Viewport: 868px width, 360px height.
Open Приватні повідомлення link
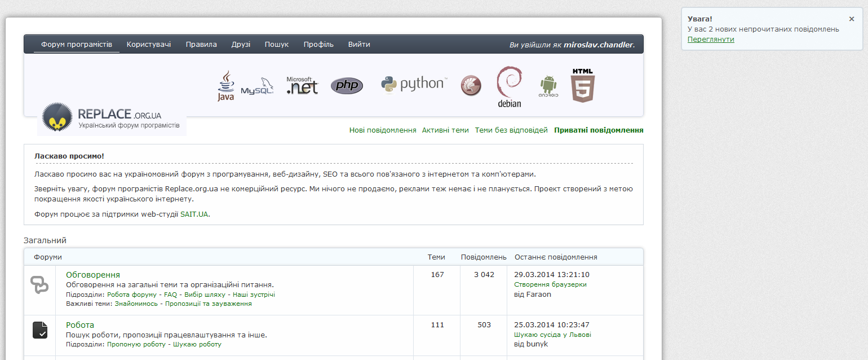tap(599, 130)
